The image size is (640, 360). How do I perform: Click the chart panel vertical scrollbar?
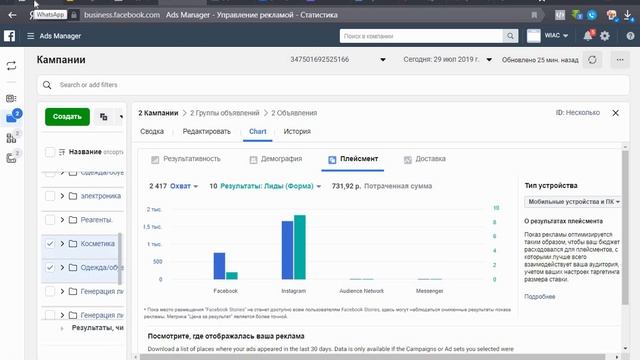[x=625, y=228]
